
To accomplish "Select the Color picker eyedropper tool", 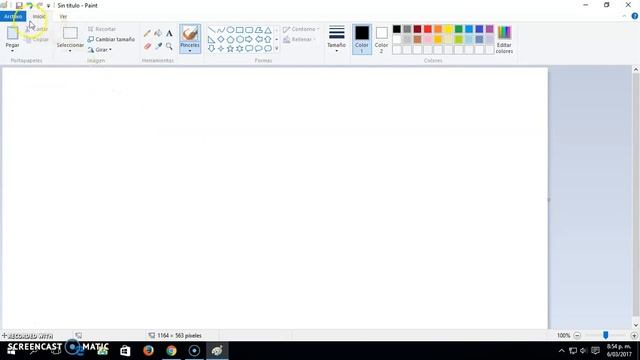I will [158, 46].
